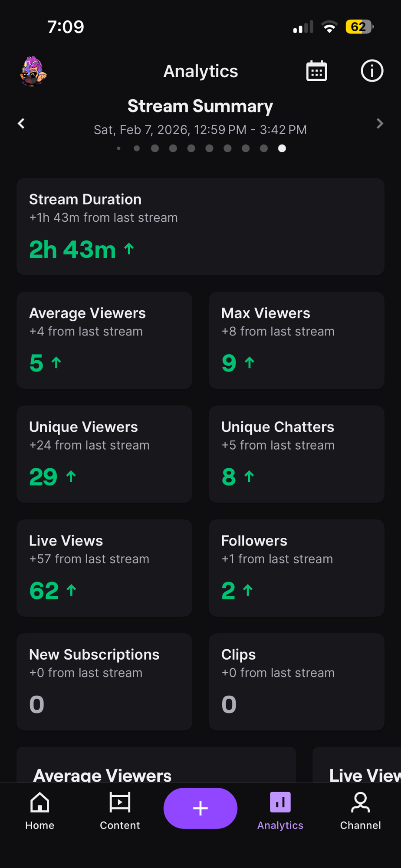
Task: Open the calendar date picker
Action: click(316, 71)
